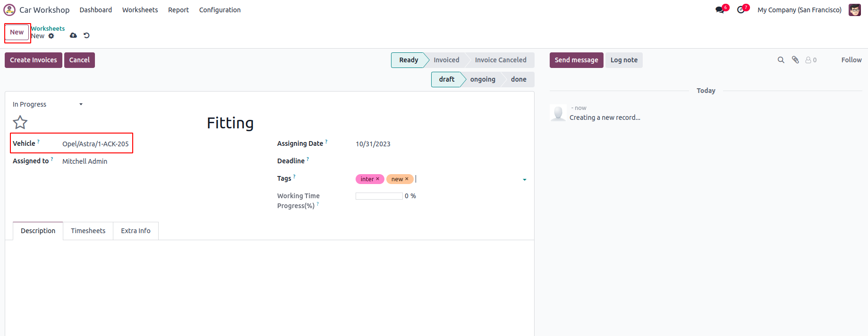This screenshot has height=336, width=868.
Task: Save record with the cloud upload icon
Action: click(x=73, y=35)
